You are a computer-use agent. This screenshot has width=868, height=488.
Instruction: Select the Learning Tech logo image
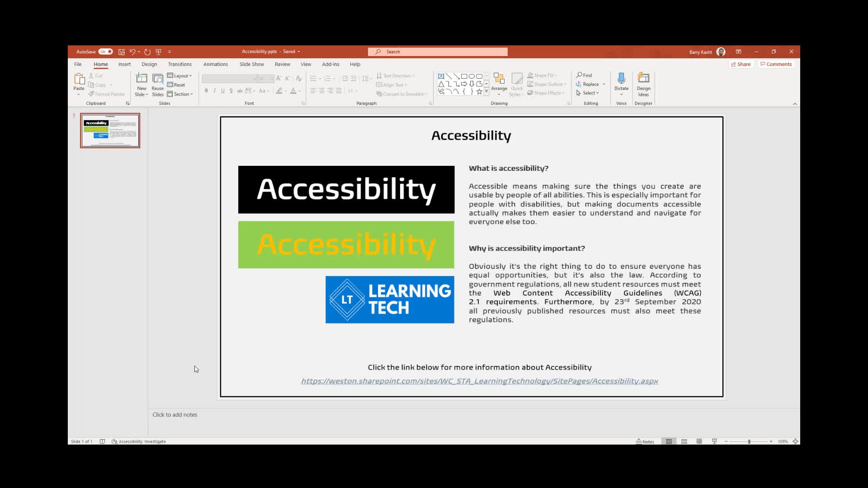[390, 300]
